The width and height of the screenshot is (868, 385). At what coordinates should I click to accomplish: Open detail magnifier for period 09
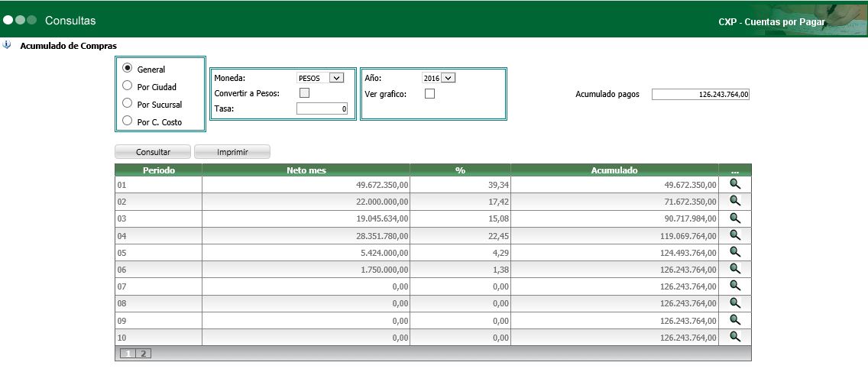point(734,319)
